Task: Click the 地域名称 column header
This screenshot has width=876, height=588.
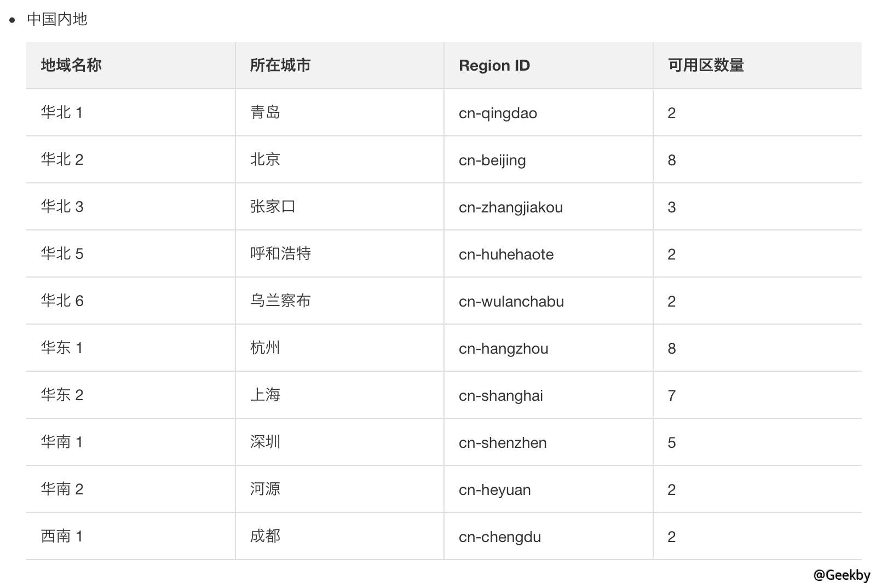Action: point(71,65)
